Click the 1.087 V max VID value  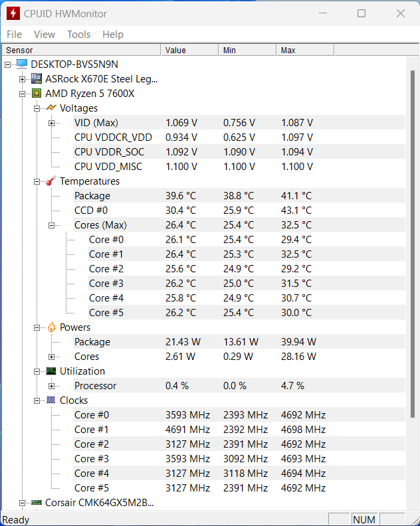(x=297, y=123)
